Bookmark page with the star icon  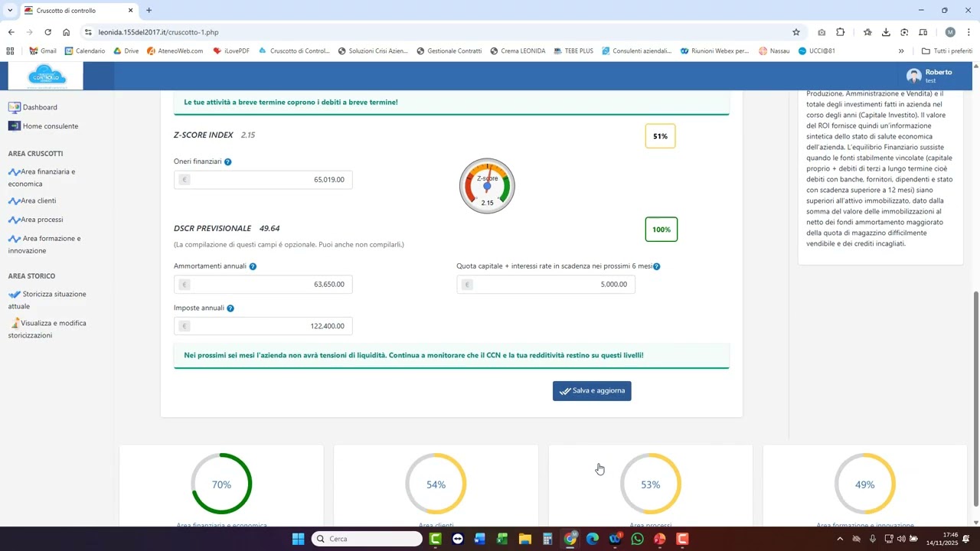795,32
